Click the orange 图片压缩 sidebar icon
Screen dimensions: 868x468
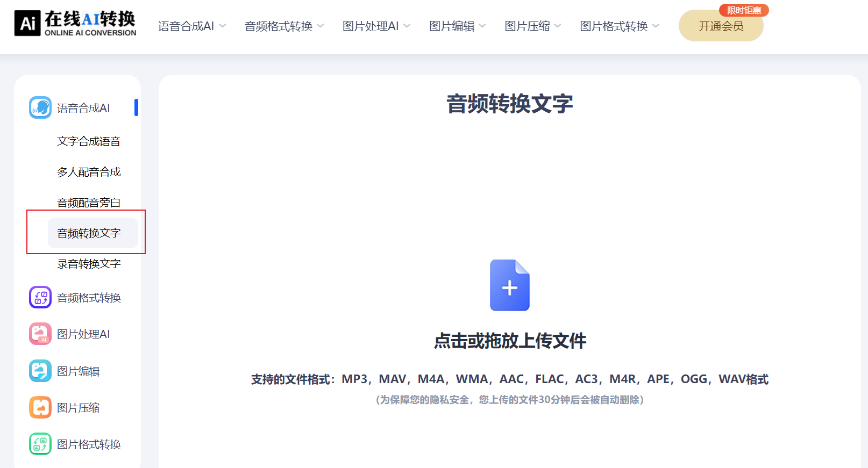click(40, 407)
